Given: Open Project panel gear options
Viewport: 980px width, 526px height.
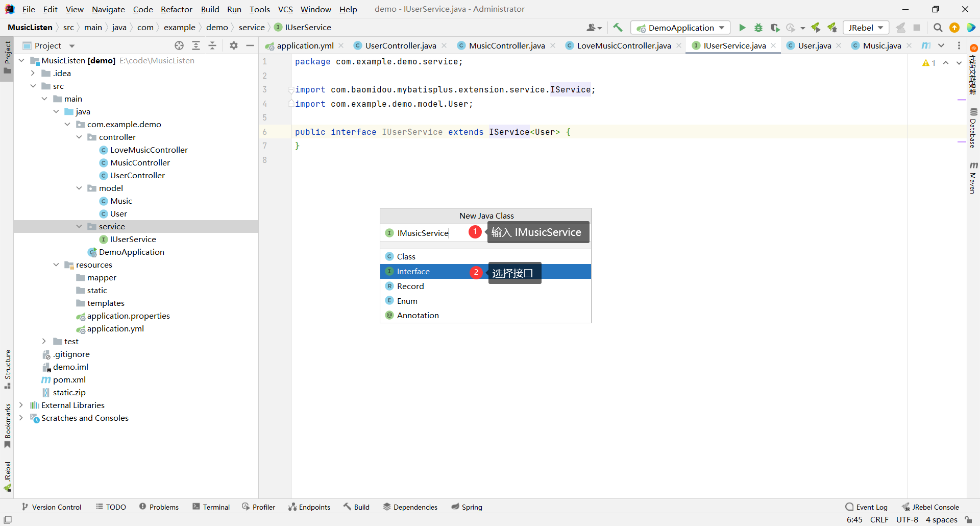Looking at the screenshot, I should point(234,45).
